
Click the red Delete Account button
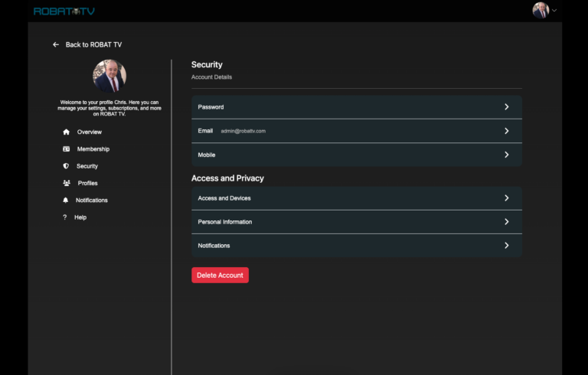(220, 276)
